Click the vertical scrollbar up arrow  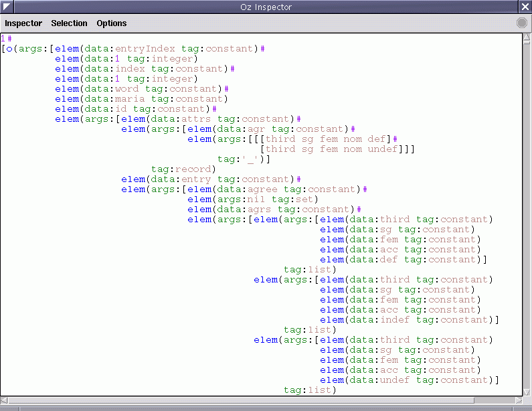pyautogui.click(x=527, y=36)
